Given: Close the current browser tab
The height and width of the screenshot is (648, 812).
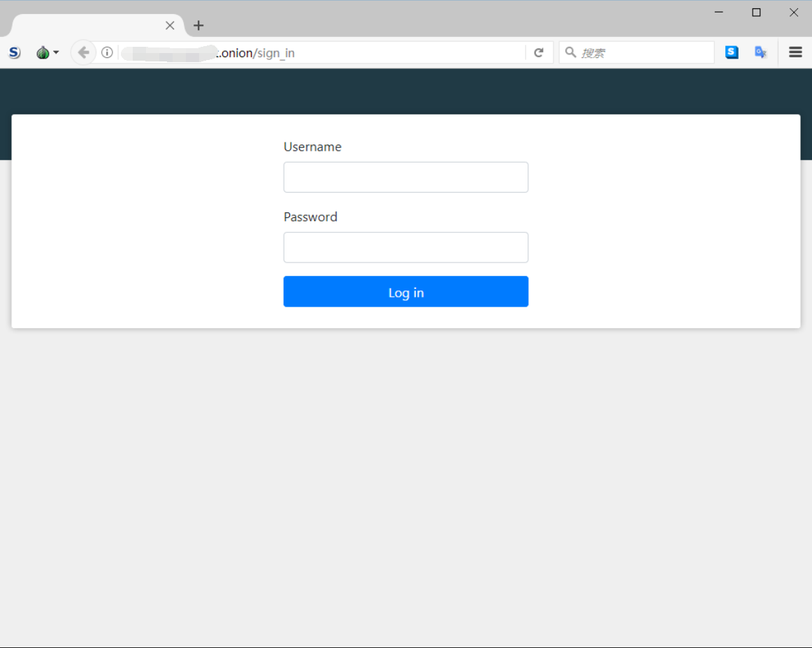Looking at the screenshot, I should click(170, 25).
